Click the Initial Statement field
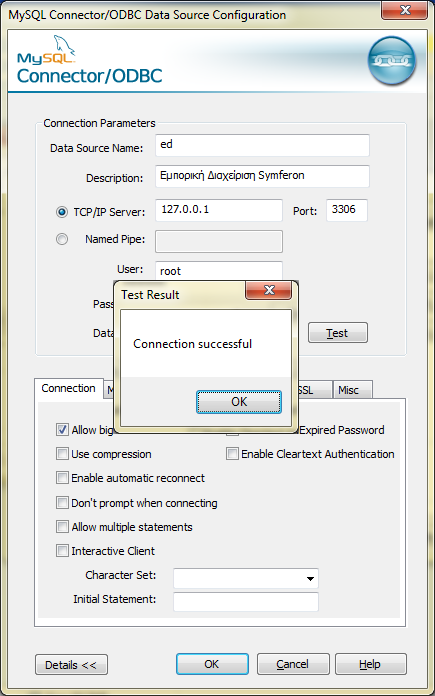Viewport: 435px width, 696px height. click(246, 602)
